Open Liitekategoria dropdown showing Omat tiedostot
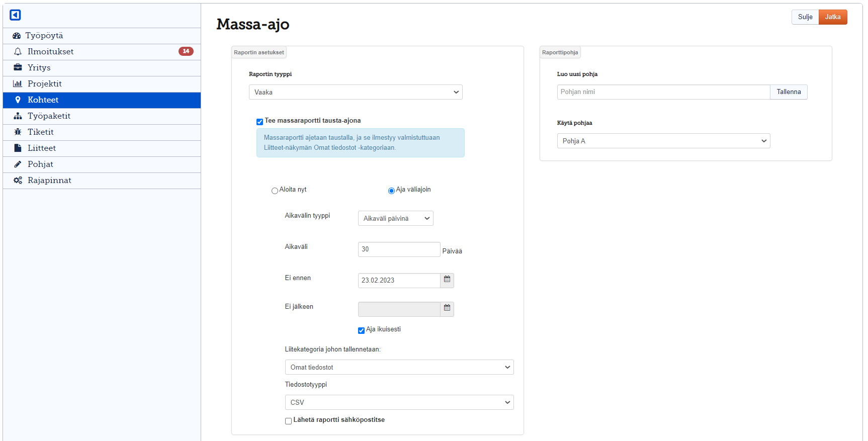This screenshot has height=441, width=868. [399, 367]
